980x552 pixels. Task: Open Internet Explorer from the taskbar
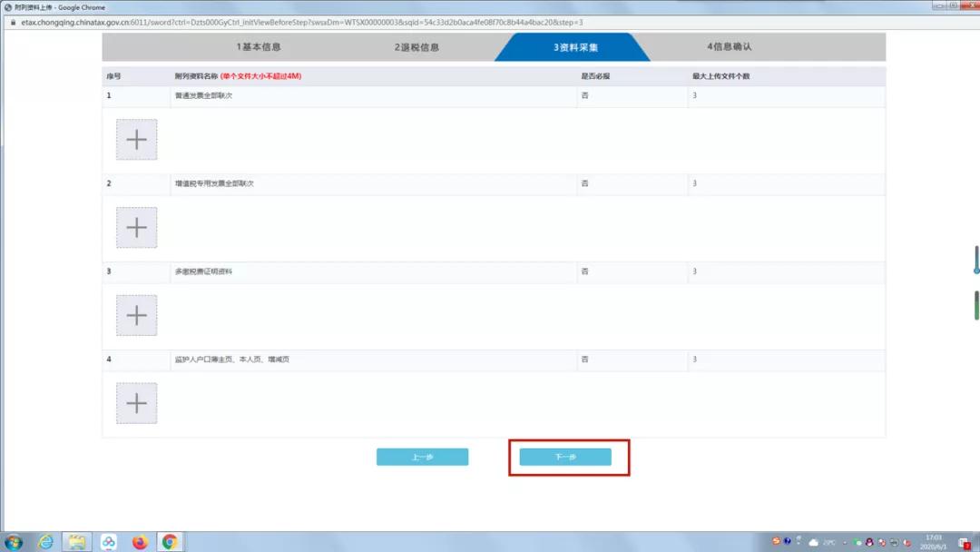[x=47, y=542]
